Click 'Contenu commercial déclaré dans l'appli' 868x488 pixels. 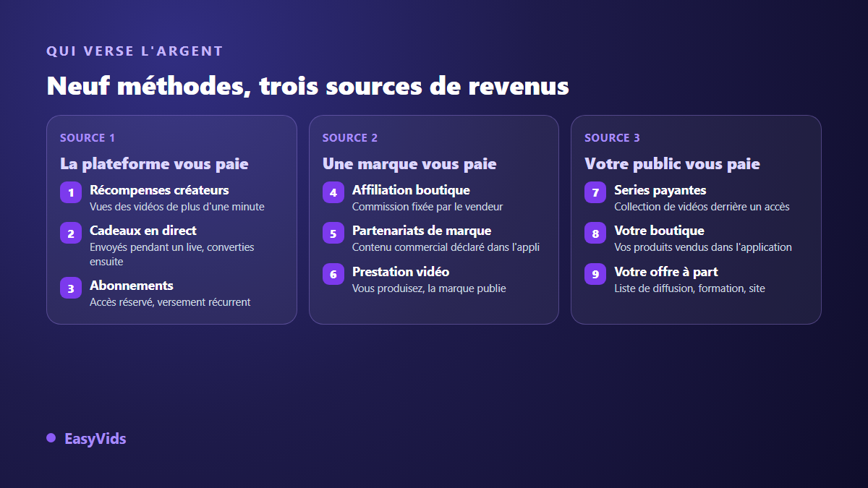click(446, 247)
